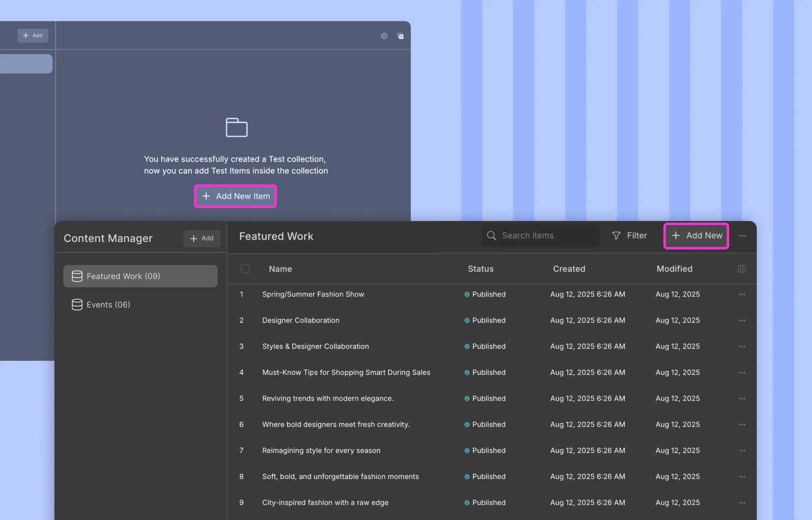Viewport: 812px width, 520px height.
Task: Sort by Created column header
Action: (x=569, y=269)
